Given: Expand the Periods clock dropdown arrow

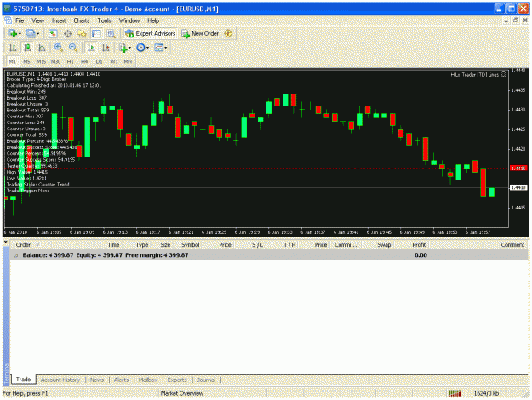Looking at the screenshot, I should click(x=147, y=48).
